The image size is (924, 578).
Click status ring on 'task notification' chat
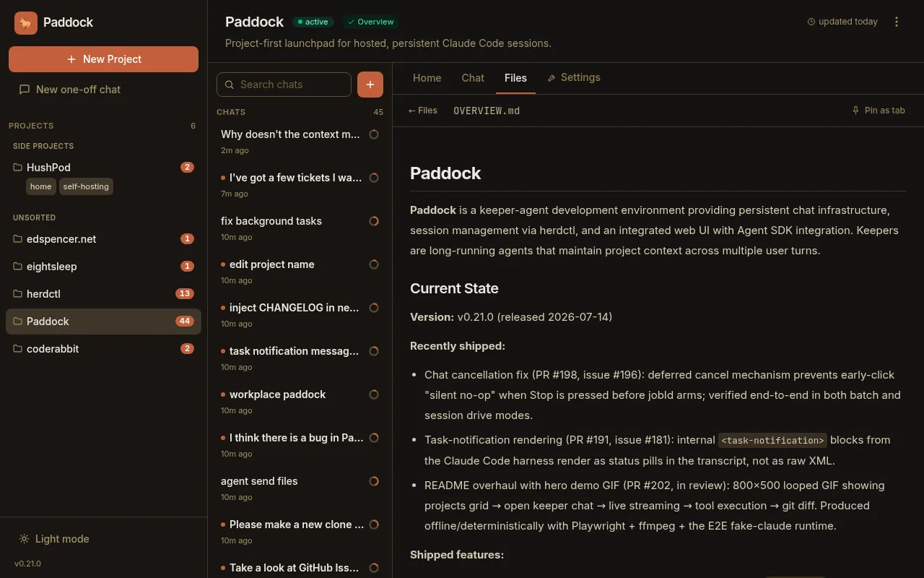[374, 351]
